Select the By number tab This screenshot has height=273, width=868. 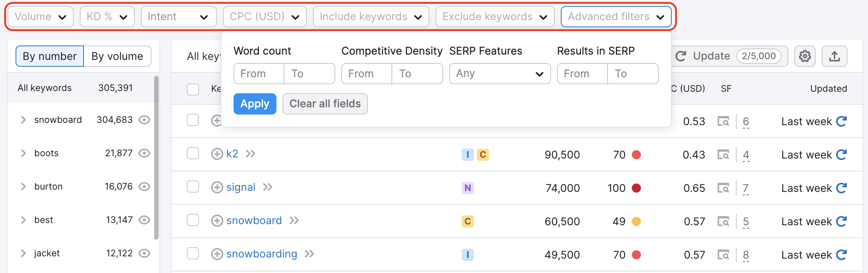50,56
